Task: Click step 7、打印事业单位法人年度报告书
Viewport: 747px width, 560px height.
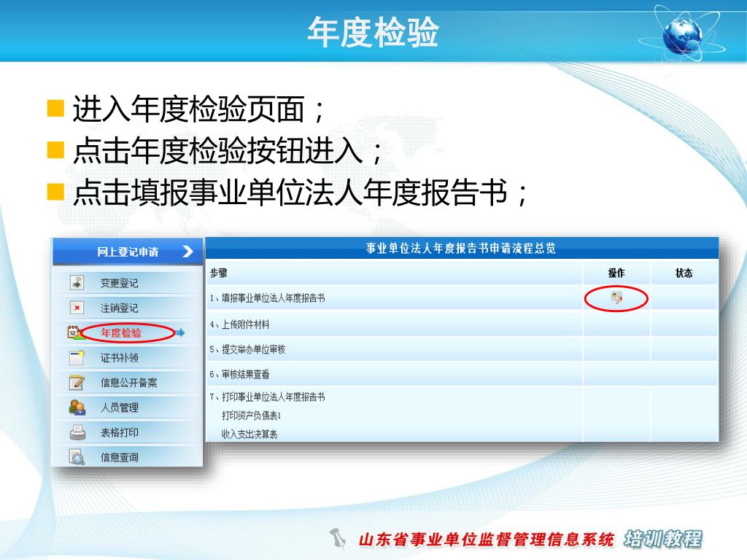Action: tap(267, 397)
